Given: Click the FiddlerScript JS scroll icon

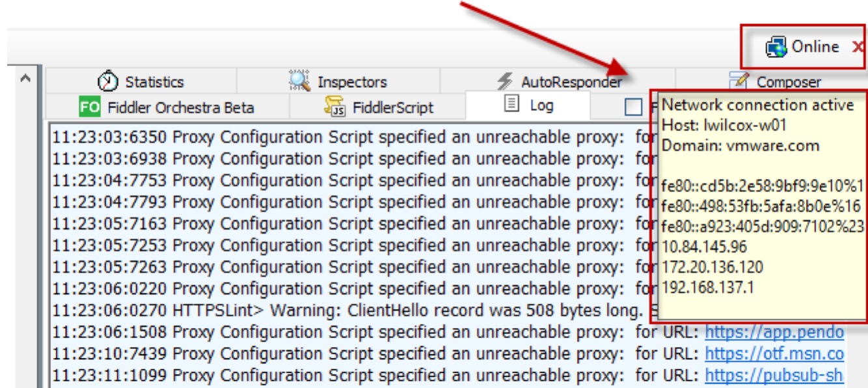Looking at the screenshot, I should pos(334,107).
